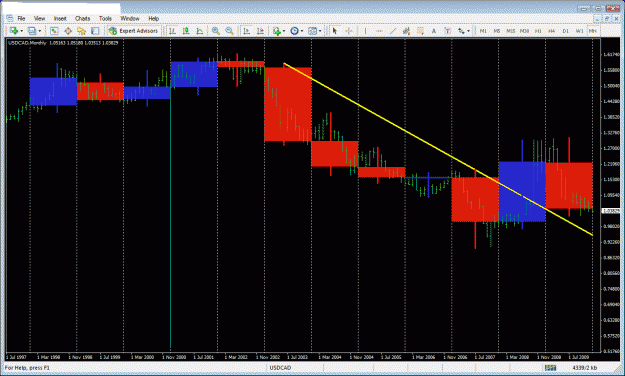Toggle chart shift from right border
The width and height of the screenshot is (625, 376).
click(260, 31)
